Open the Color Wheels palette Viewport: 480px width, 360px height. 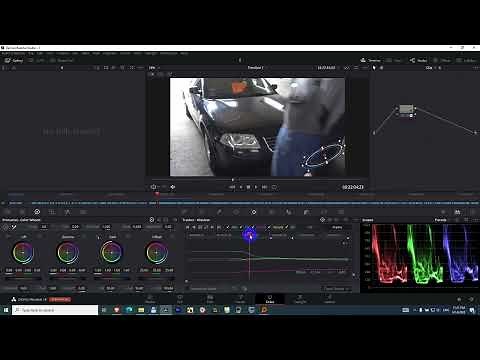pyautogui.click(x=37, y=212)
